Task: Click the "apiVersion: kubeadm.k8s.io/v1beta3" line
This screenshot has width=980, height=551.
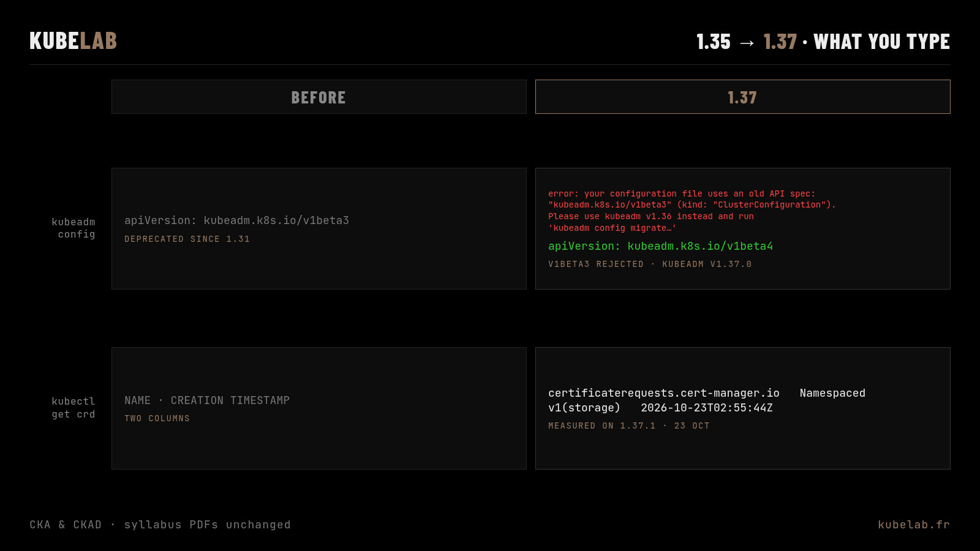Action: 236,220
